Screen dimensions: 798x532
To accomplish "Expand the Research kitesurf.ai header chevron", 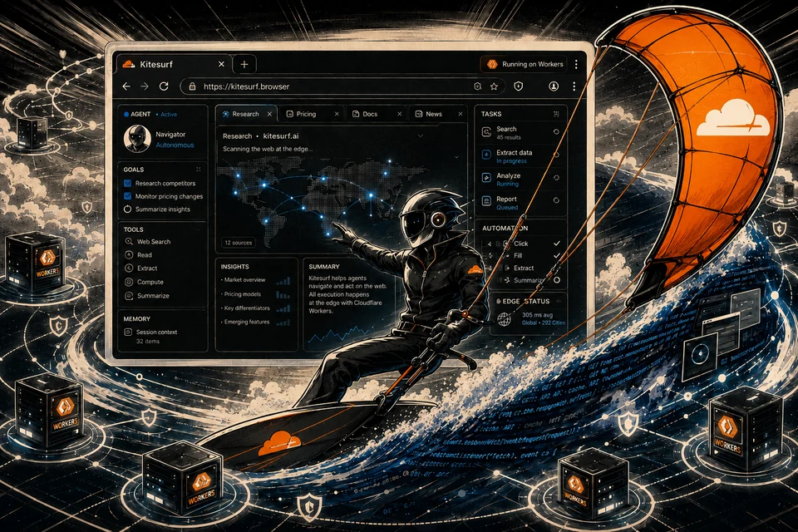I will coord(421,136).
